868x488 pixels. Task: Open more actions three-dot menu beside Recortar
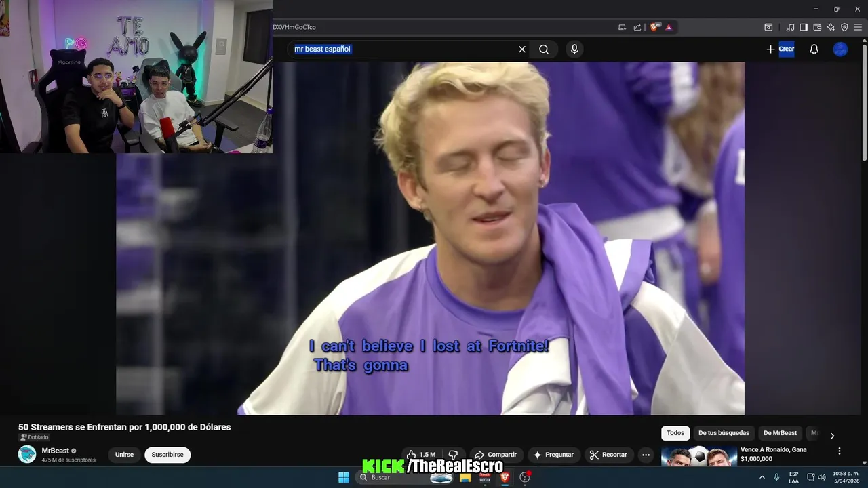click(646, 455)
